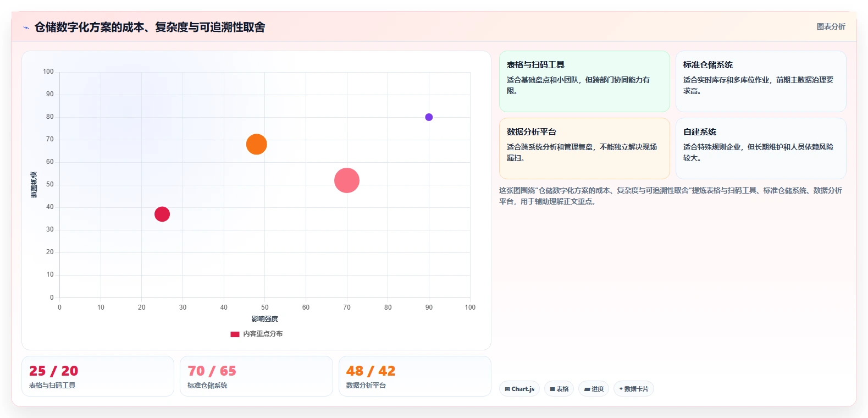Screen dimensions: 868x418
Task: Click the 表格与扫码工具 label under 25 / 20
Action: 52,386
